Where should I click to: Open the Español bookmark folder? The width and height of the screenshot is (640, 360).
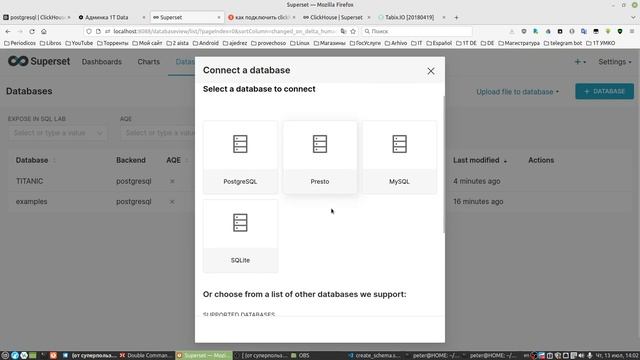pyautogui.click(x=439, y=43)
